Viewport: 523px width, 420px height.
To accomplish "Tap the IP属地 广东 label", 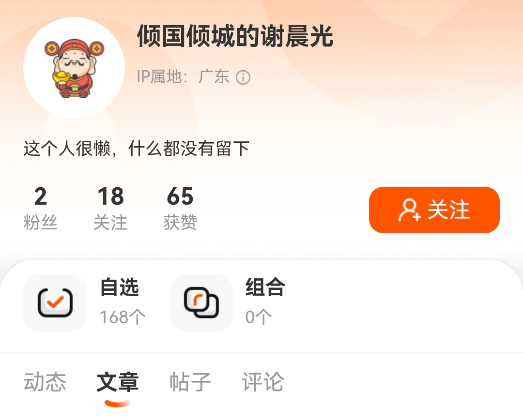I will [x=183, y=77].
